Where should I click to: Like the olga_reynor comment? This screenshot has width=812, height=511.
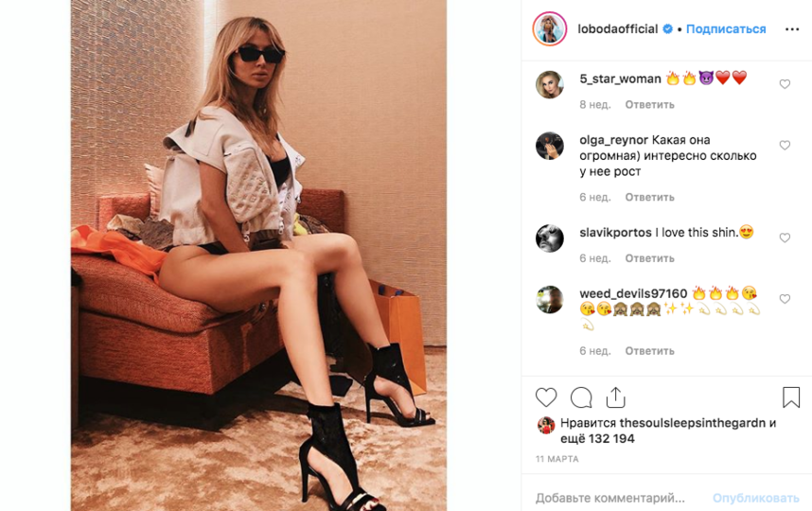click(786, 145)
